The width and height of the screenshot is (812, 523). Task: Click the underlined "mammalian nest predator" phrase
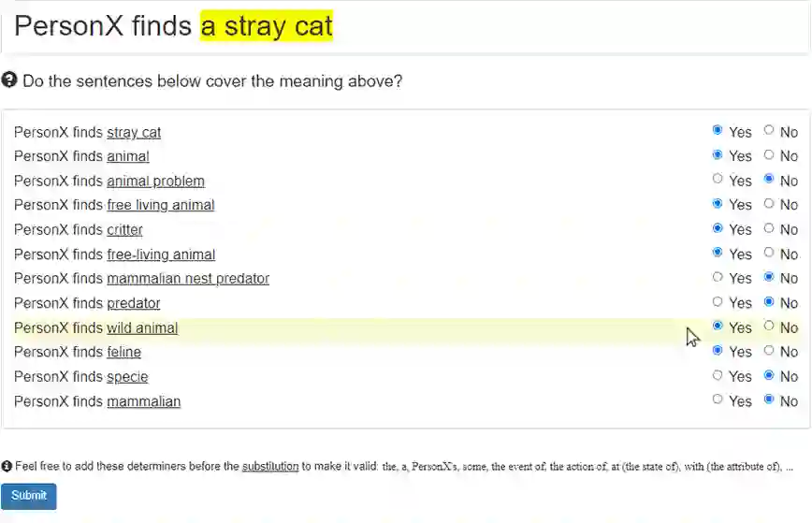tap(188, 279)
